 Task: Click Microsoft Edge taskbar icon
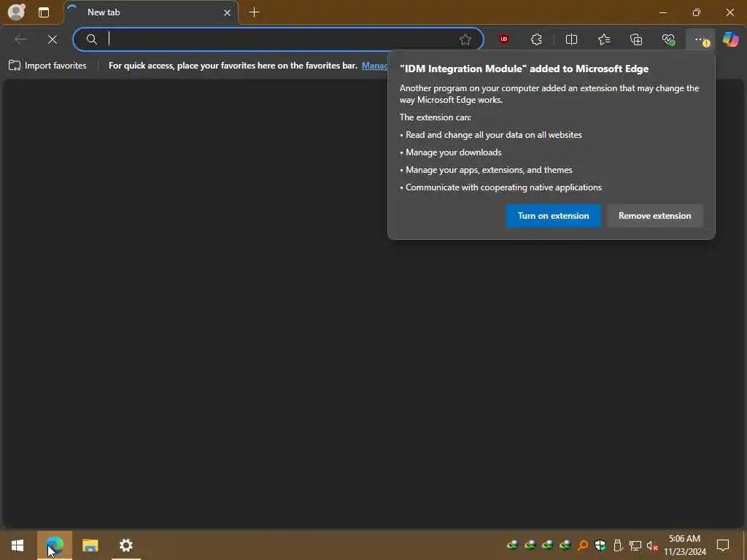[54, 545]
